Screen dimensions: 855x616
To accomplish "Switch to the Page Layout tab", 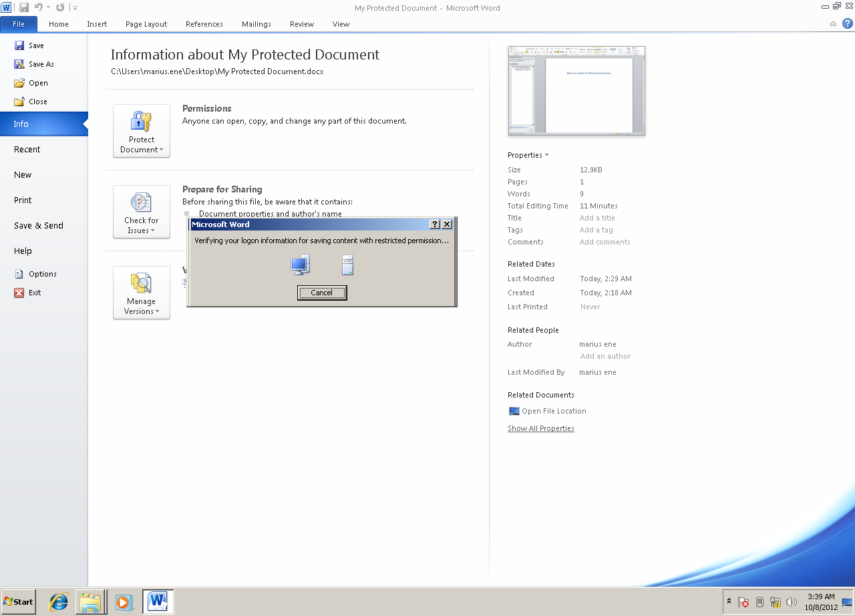I will tap(146, 24).
